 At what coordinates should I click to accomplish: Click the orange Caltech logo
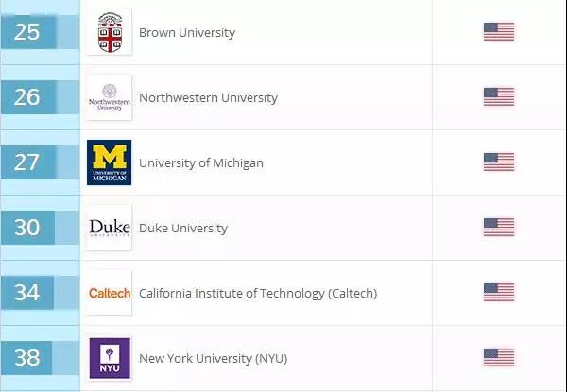[110, 293]
